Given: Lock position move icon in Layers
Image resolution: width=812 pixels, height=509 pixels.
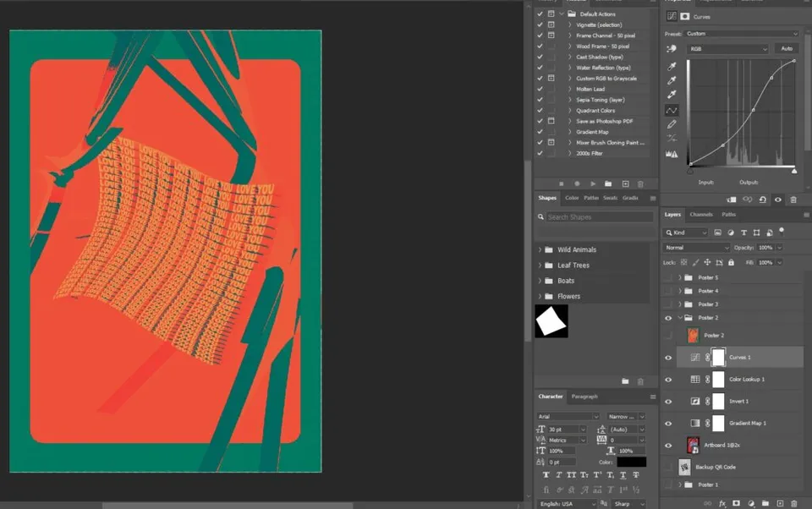Looking at the screenshot, I should click(x=707, y=262).
